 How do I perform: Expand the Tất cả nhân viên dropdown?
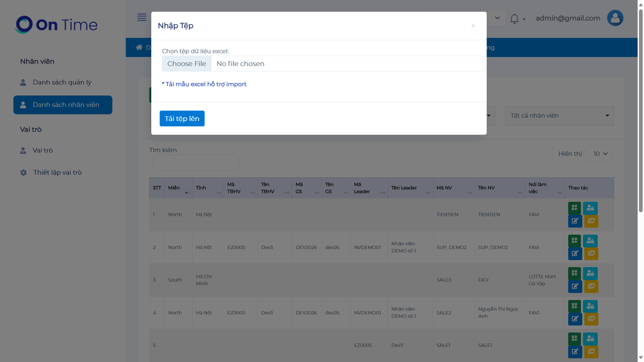pyautogui.click(x=559, y=116)
